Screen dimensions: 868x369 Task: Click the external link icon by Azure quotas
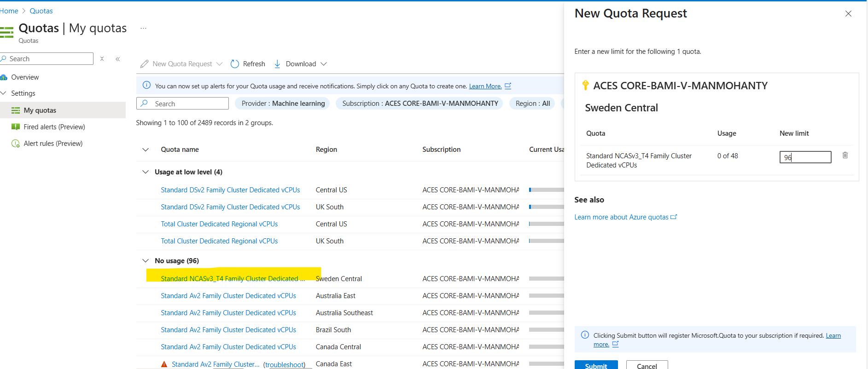[x=674, y=217]
